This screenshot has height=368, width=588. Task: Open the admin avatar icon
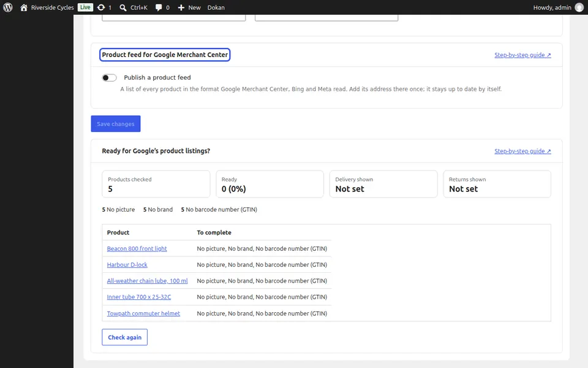click(x=579, y=7)
